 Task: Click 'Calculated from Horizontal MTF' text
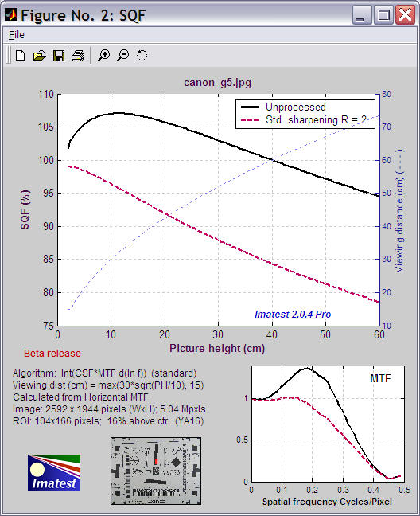[80, 397]
